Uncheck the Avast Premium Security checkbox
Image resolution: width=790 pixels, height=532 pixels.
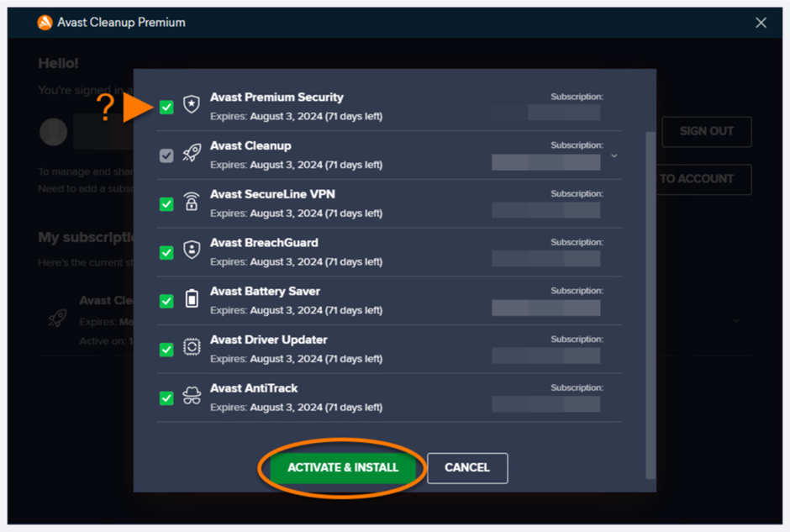click(x=166, y=107)
